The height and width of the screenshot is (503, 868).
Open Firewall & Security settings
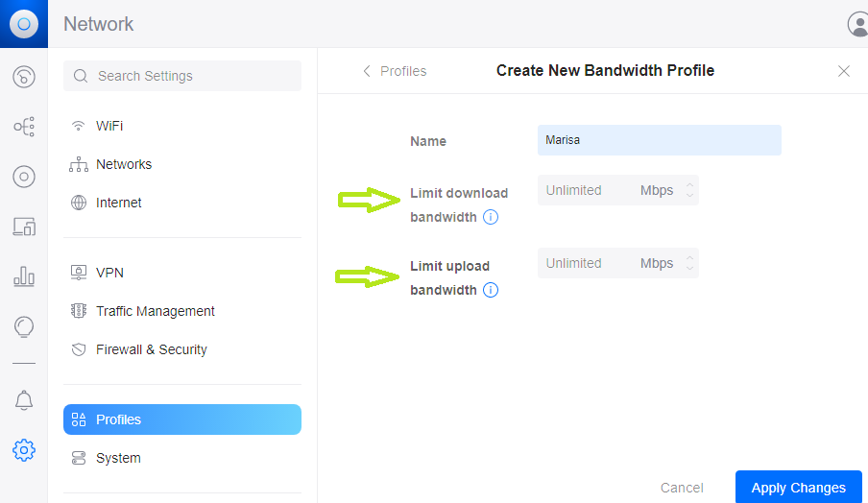tap(151, 349)
